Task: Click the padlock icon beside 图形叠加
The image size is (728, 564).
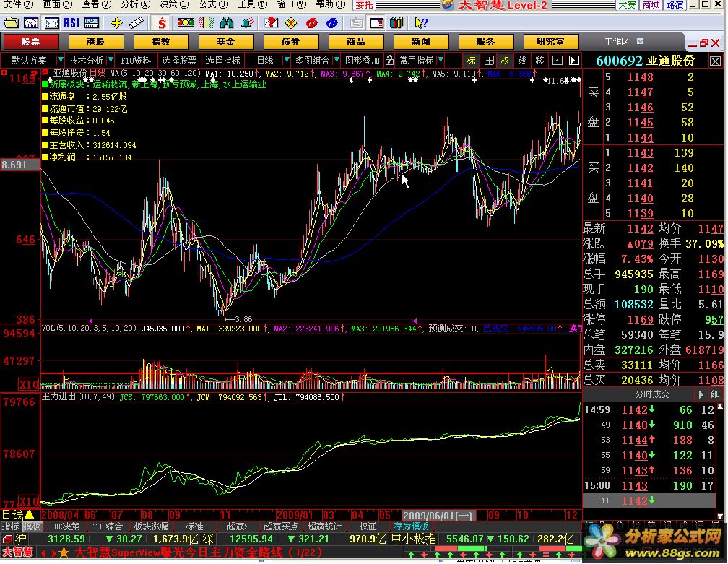Action: (389, 61)
